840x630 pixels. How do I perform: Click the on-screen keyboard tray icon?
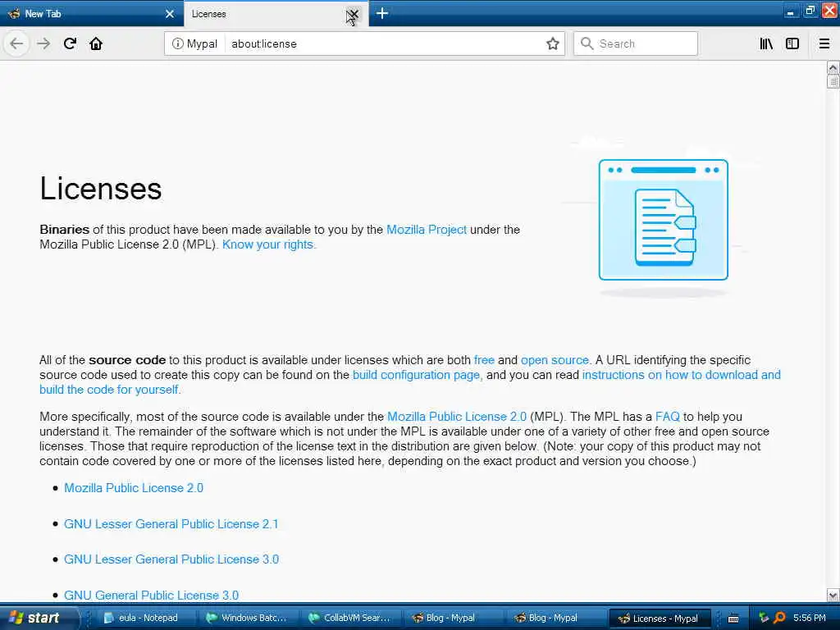(x=733, y=619)
